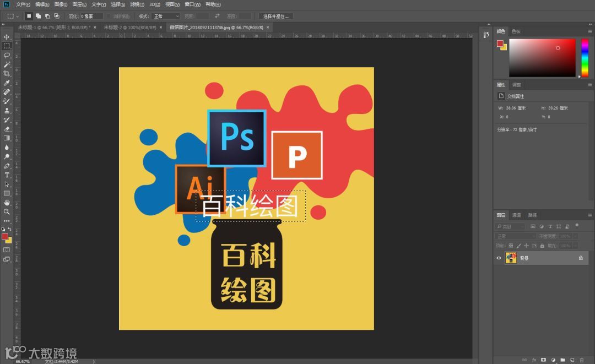
Task: Choose Add to selection mode
Action: click(38, 16)
